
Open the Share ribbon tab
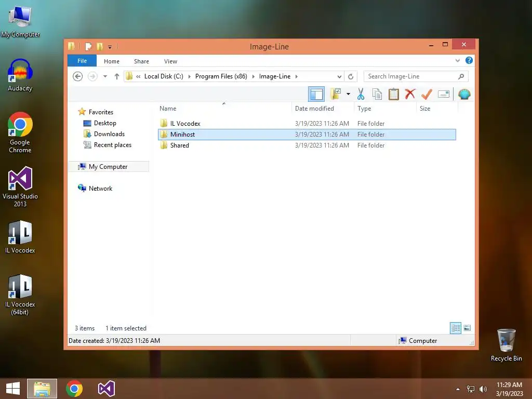141,61
